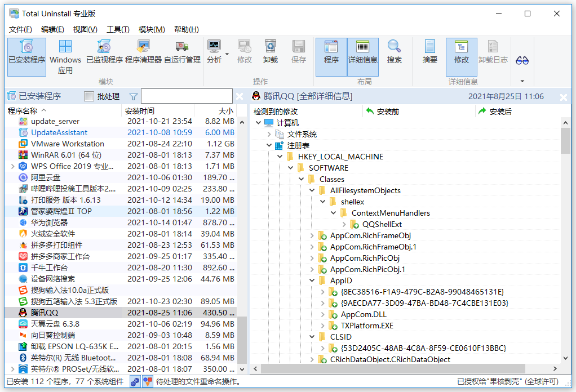
Task: Select VMware Workstation entry
Action: click(121, 144)
